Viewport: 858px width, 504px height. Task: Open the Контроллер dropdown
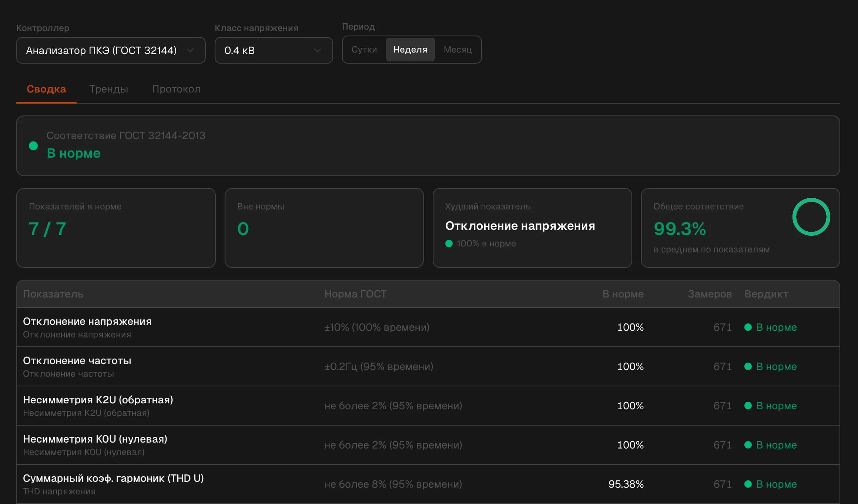pyautogui.click(x=111, y=50)
